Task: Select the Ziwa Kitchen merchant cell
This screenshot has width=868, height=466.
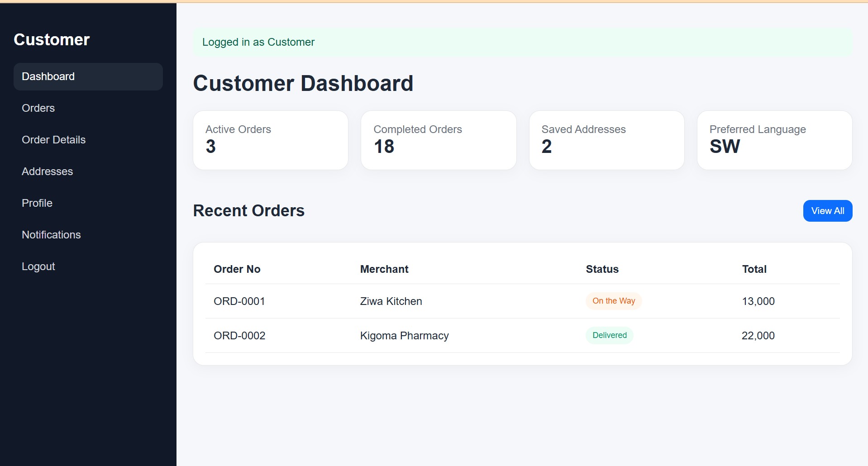Action: [x=391, y=301]
